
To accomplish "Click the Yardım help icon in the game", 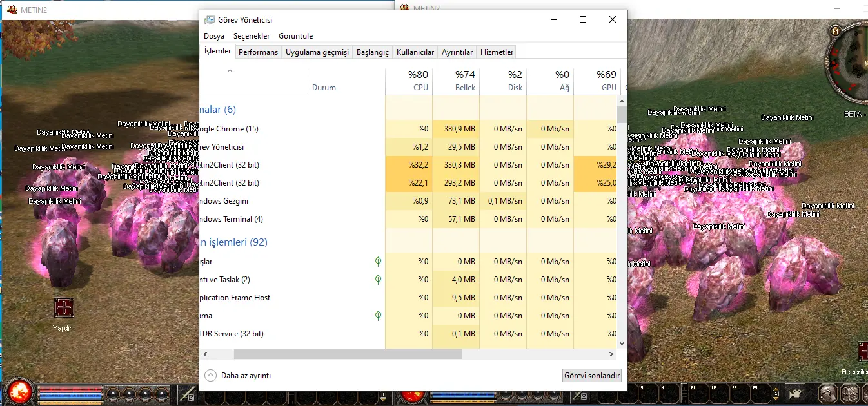I will pos(63,308).
